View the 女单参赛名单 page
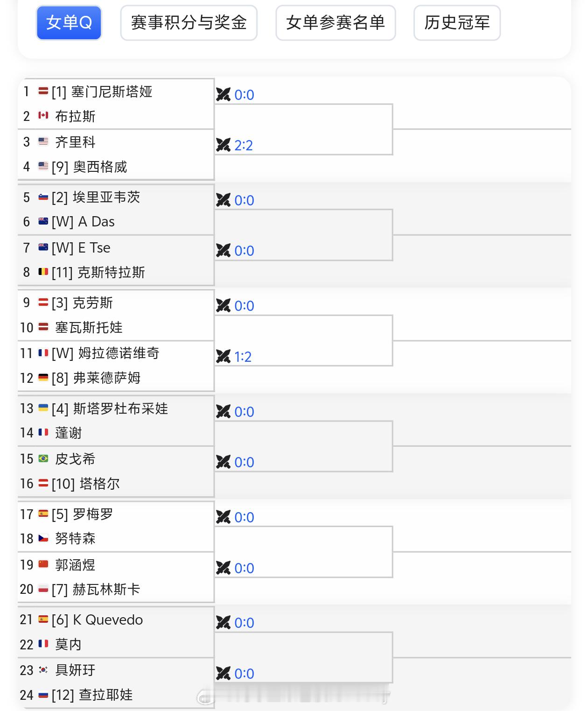The height and width of the screenshot is (711, 588). [x=336, y=23]
